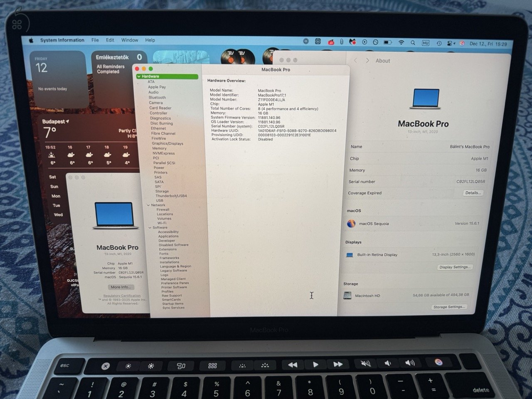Open the Wi-Fi status icon in menu bar

[x=401, y=42]
